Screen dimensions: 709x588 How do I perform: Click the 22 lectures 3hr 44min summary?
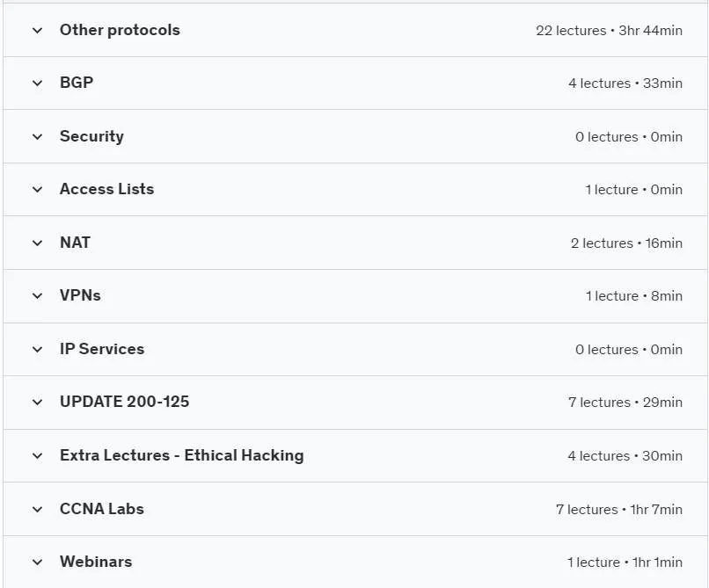609,31
